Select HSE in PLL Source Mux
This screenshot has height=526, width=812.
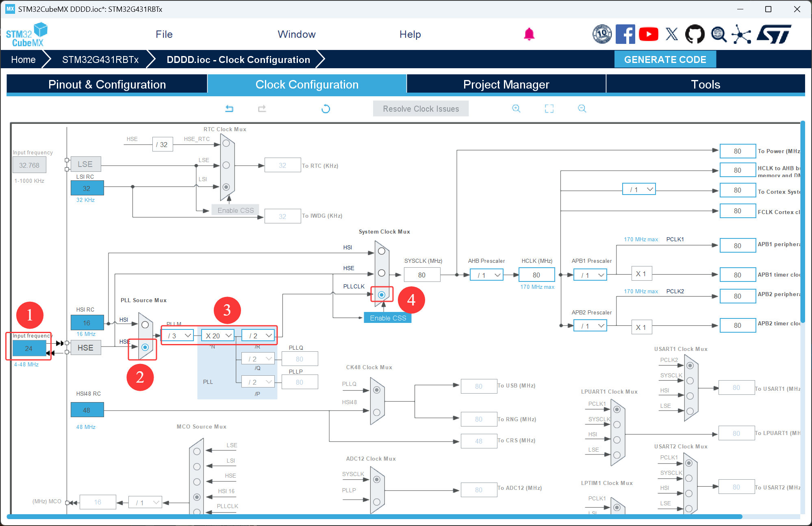click(x=145, y=347)
